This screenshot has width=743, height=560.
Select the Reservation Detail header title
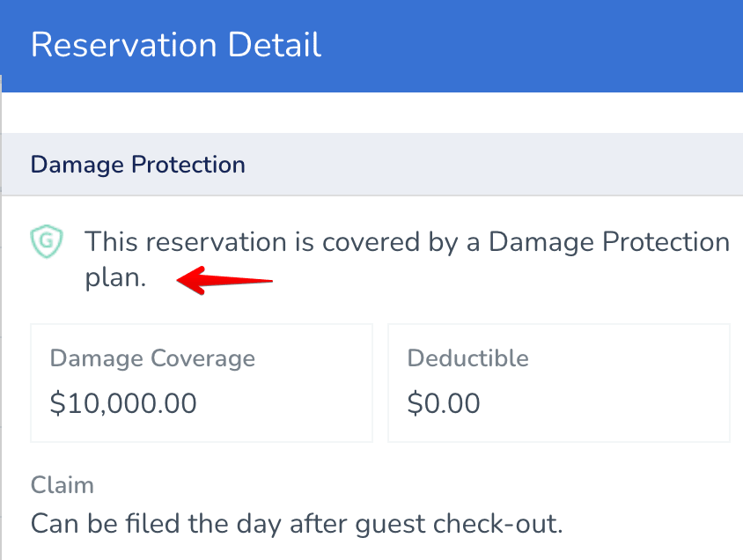point(176,45)
